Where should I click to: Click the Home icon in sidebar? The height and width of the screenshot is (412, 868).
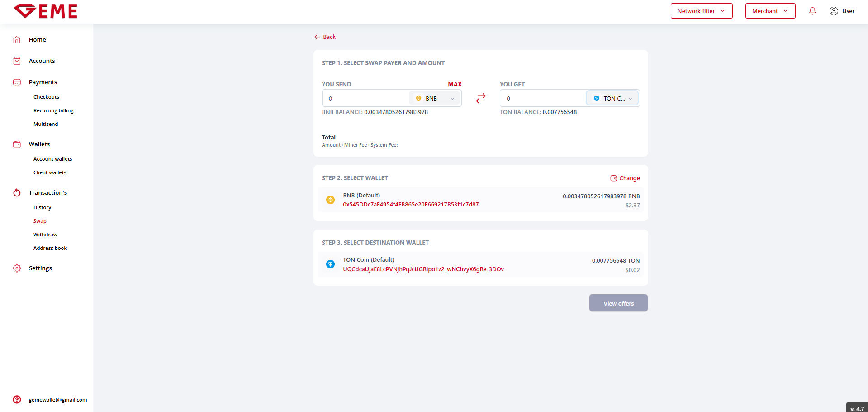(x=17, y=40)
